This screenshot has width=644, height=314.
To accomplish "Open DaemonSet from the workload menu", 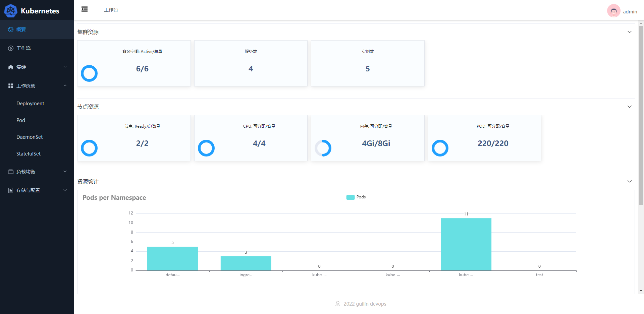I will point(30,137).
